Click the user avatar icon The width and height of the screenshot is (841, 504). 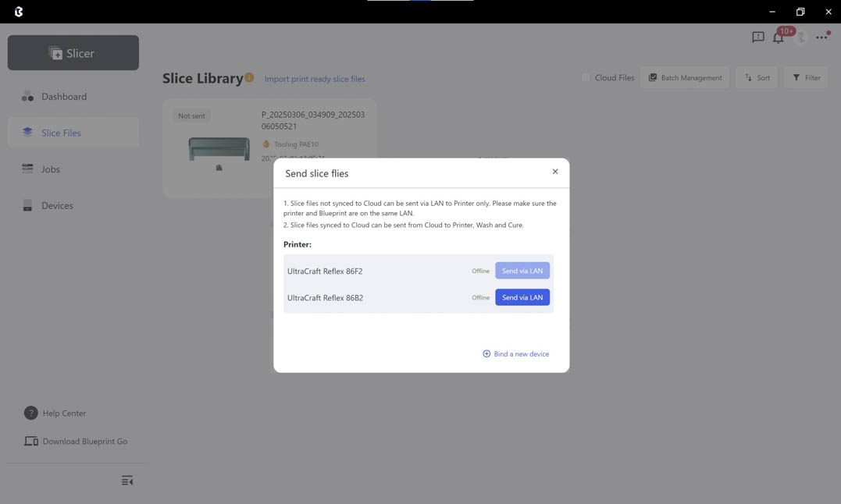pos(800,37)
